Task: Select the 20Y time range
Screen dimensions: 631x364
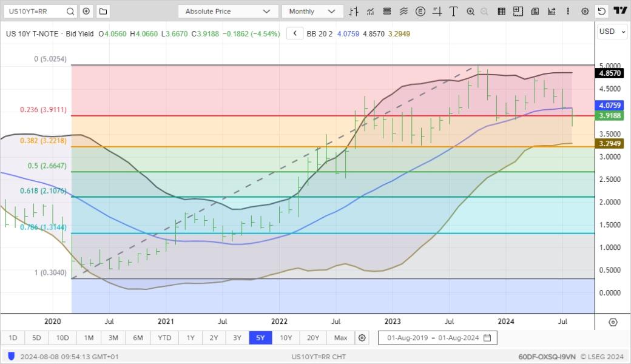Action: click(x=312, y=338)
